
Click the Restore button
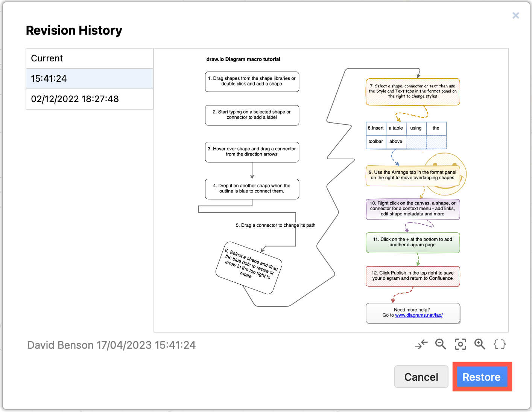point(482,377)
